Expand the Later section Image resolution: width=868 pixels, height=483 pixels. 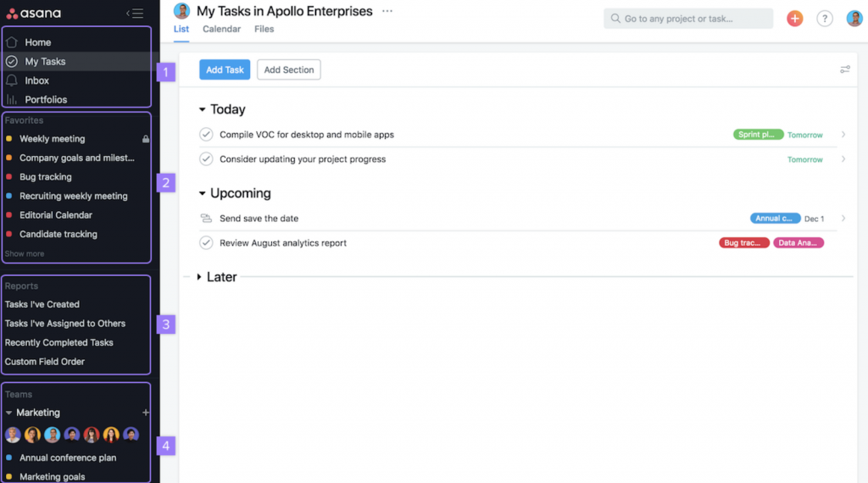coord(199,277)
